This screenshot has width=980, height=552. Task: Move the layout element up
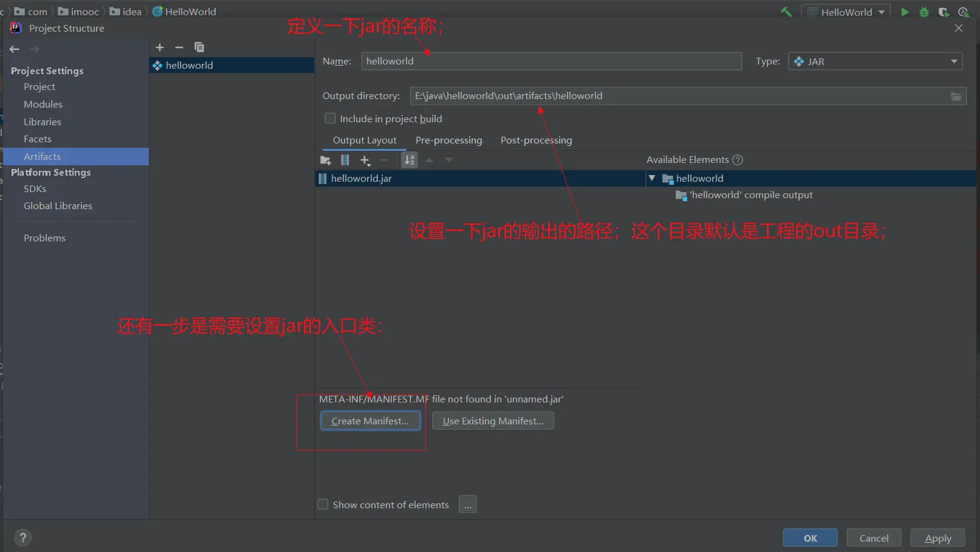click(x=430, y=160)
